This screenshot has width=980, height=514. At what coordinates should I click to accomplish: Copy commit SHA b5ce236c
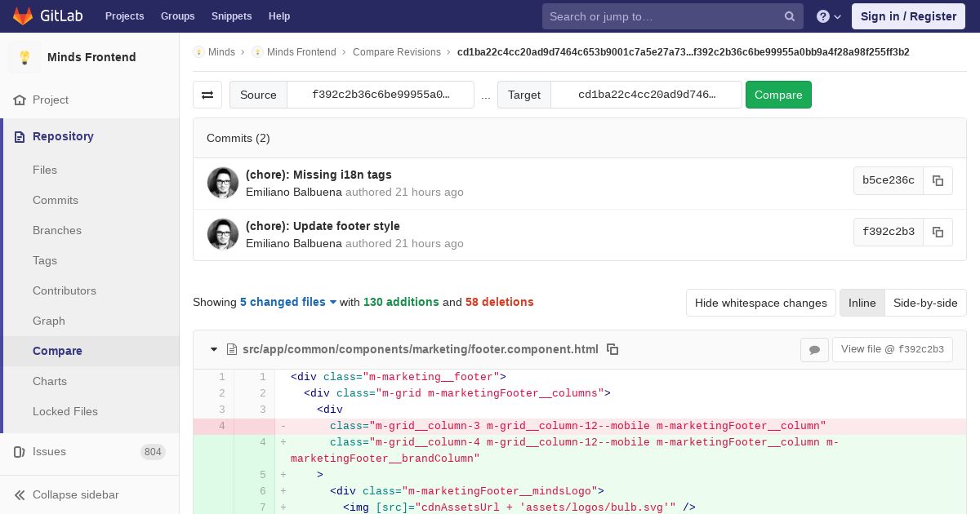pyautogui.click(x=938, y=180)
